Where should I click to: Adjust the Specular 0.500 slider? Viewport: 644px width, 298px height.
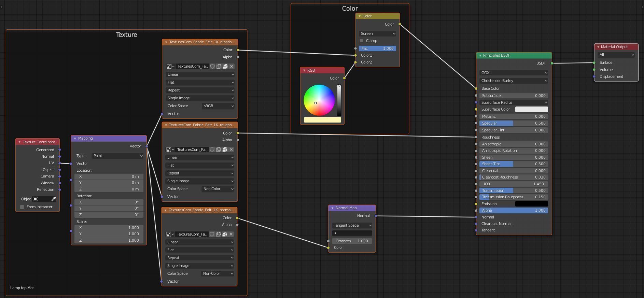pos(514,123)
